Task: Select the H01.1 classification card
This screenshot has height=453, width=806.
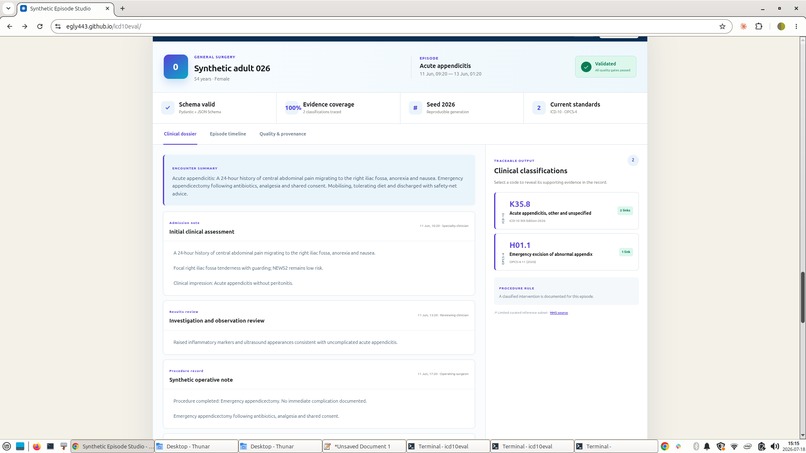Action: [x=566, y=252]
